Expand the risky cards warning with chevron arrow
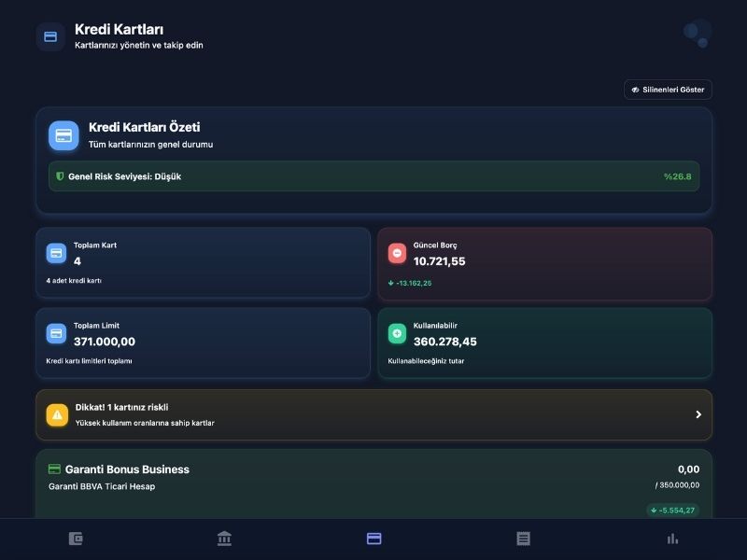 [x=698, y=414]
